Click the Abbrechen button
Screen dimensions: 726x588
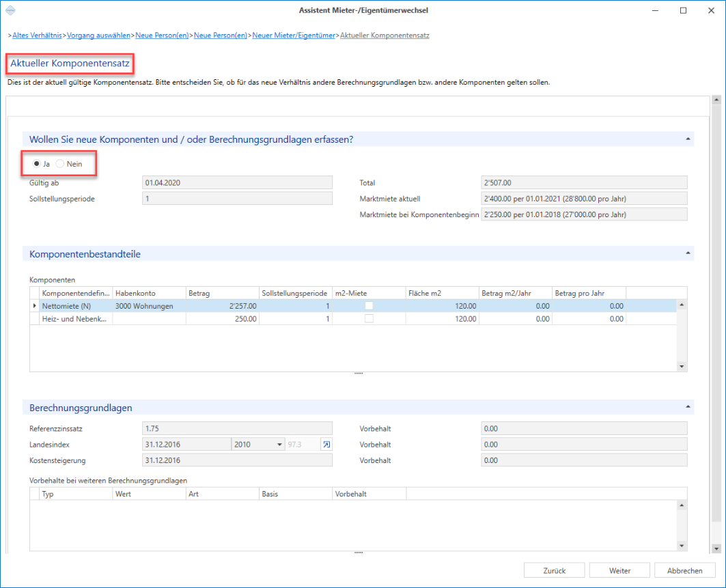pos(685,570)
